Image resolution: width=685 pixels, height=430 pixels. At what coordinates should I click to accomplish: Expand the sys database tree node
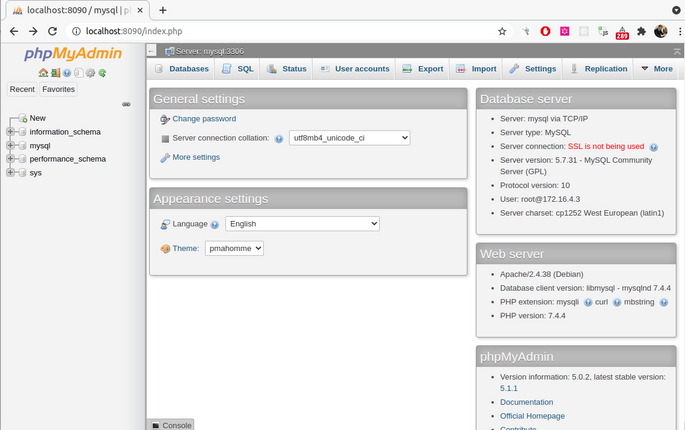(10, 172)
